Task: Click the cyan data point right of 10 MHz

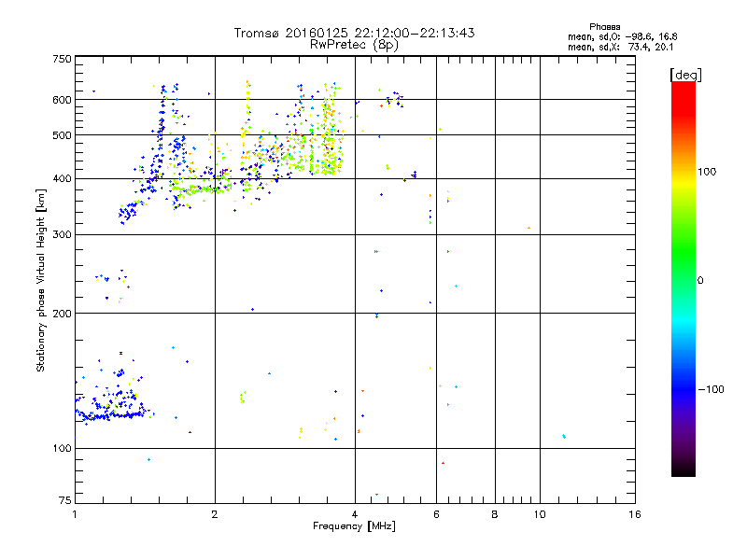Action: [564, 436]
